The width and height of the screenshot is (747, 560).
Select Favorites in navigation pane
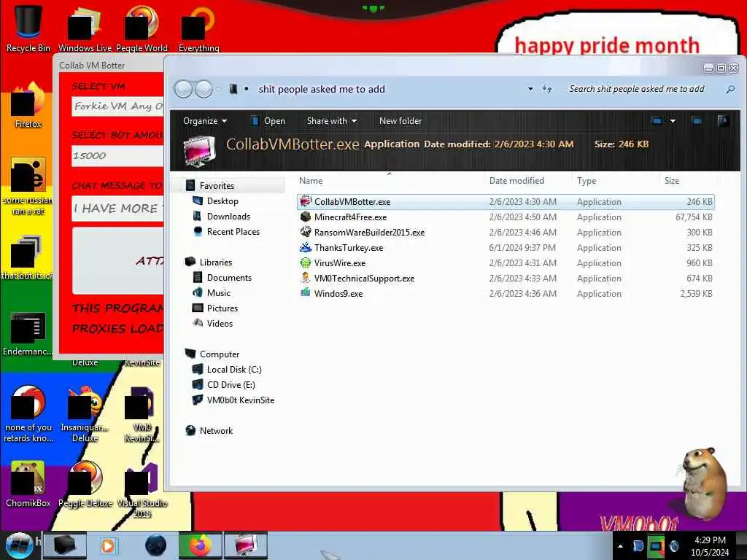click(x=217, y=186)
